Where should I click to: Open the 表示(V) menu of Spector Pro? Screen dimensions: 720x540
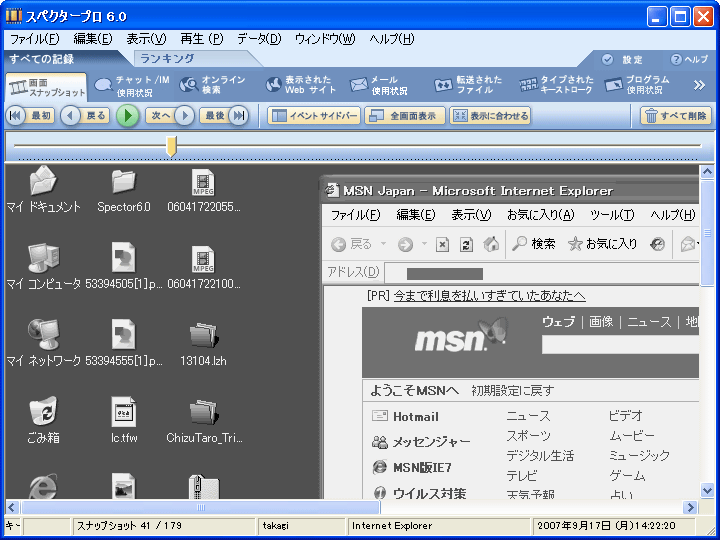tap(146, 39)
